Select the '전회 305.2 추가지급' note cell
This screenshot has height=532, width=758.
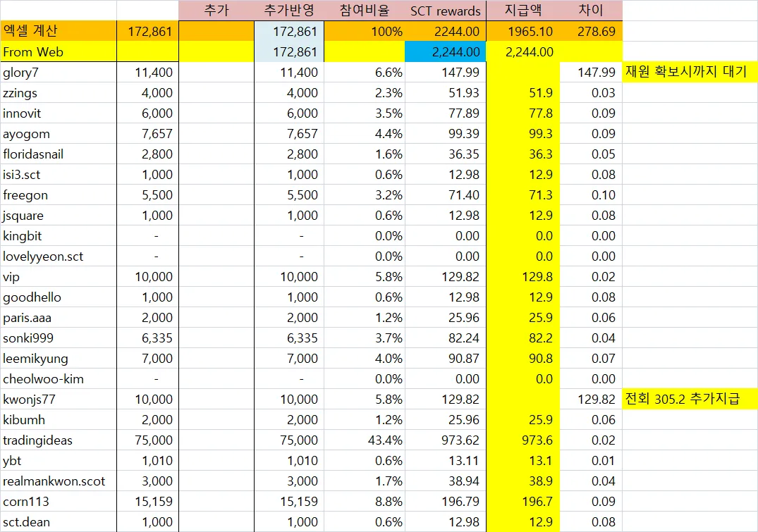(690, 399)
